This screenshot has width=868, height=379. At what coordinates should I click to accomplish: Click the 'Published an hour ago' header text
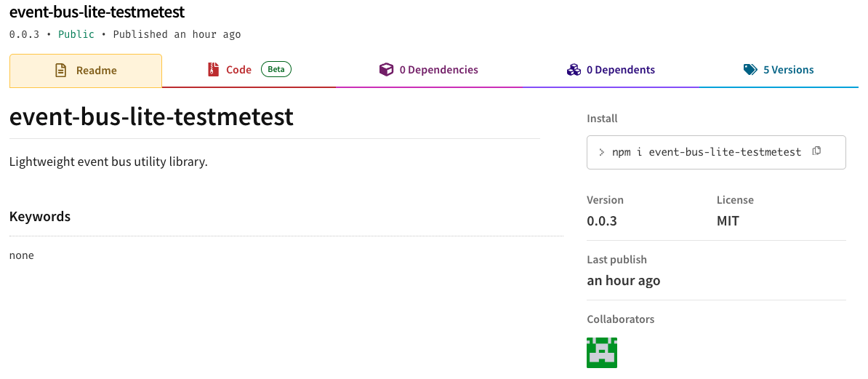pos(177,34)
